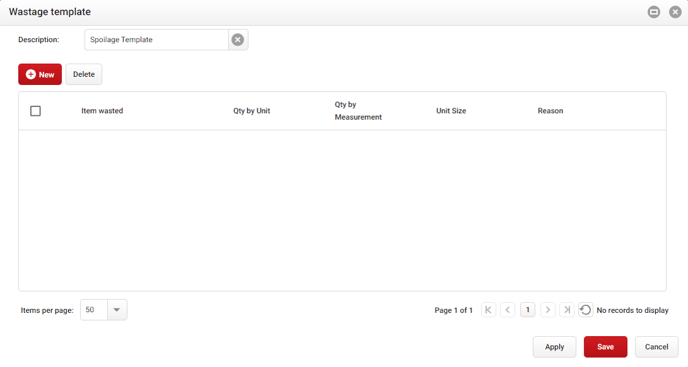Click the Apply button

pyautogui.click(x=555, y=347)
